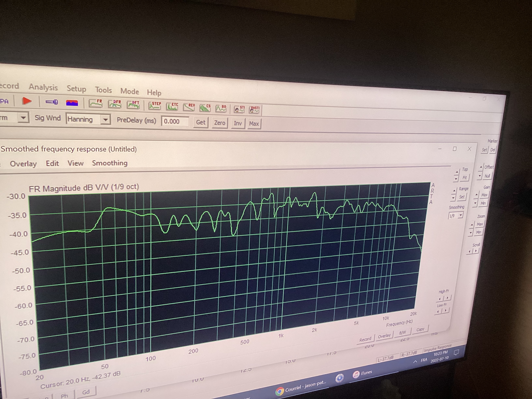
Task: Expand the dropdown left of Sig Wnd
Action: 23,118
